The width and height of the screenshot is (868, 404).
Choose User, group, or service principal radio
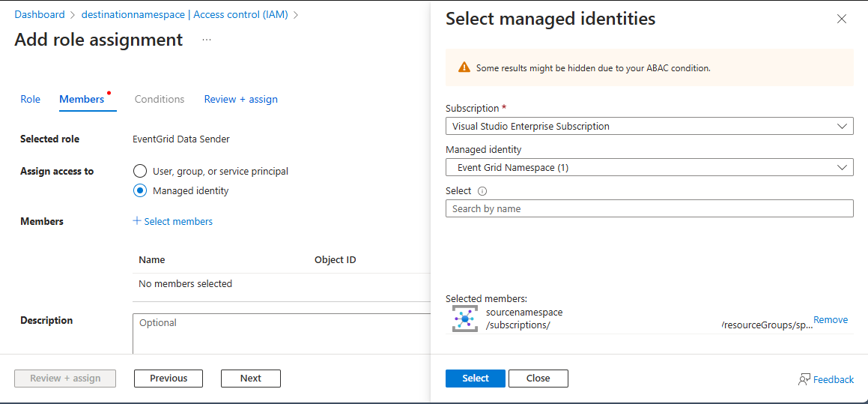pos(140,171)
